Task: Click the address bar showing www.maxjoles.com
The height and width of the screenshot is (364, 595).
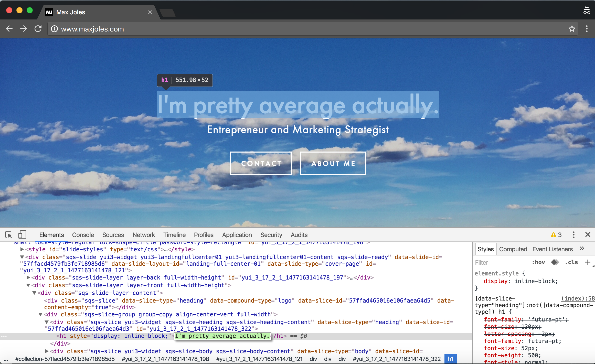Action: 312,29
